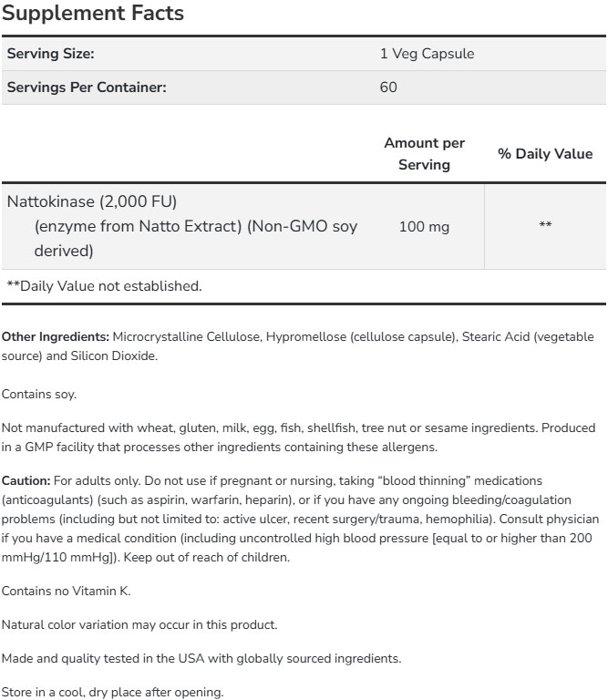Click the Store in a cool, dry place line

(111, 692)
